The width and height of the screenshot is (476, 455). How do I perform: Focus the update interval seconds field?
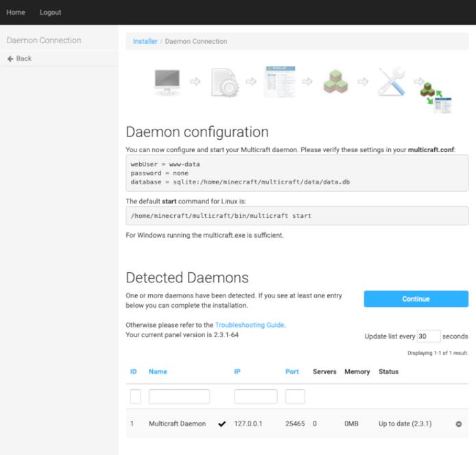pyautogui.click(x=429, y=336)
